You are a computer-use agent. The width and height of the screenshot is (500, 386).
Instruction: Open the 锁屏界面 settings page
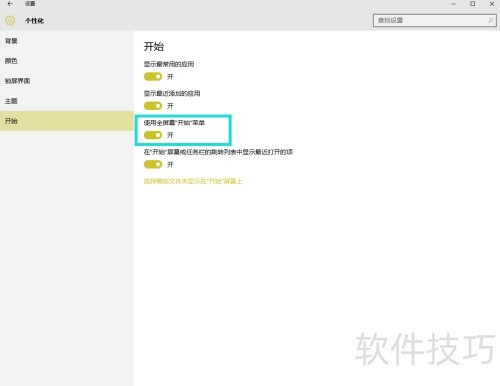(67, 81)
